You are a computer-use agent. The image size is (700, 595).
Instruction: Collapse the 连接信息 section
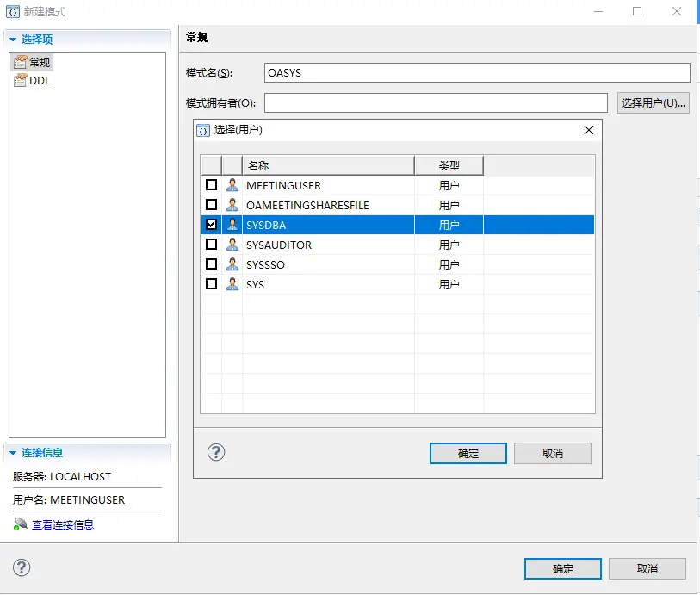click(13, 453)
